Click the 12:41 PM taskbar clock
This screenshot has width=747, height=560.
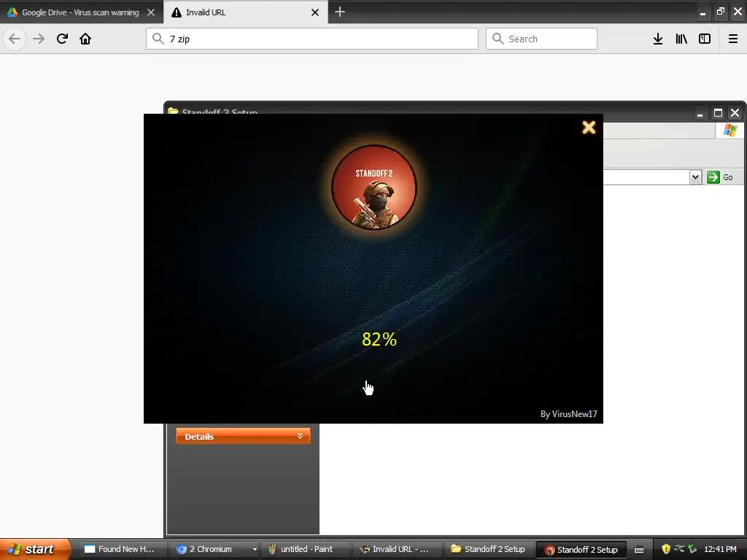[x=720, y=549]
